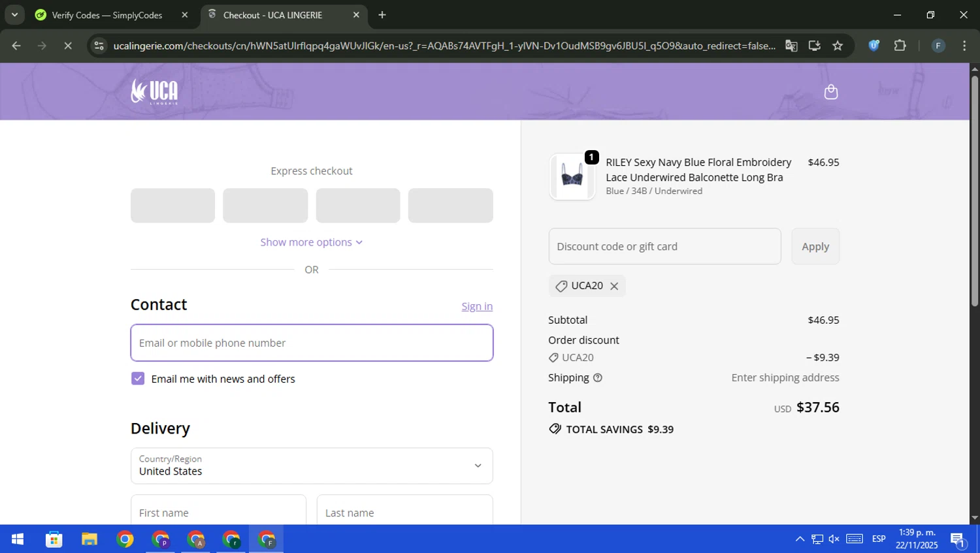Click the second express checkout button

pyautogui.click(x=265, y=206)
